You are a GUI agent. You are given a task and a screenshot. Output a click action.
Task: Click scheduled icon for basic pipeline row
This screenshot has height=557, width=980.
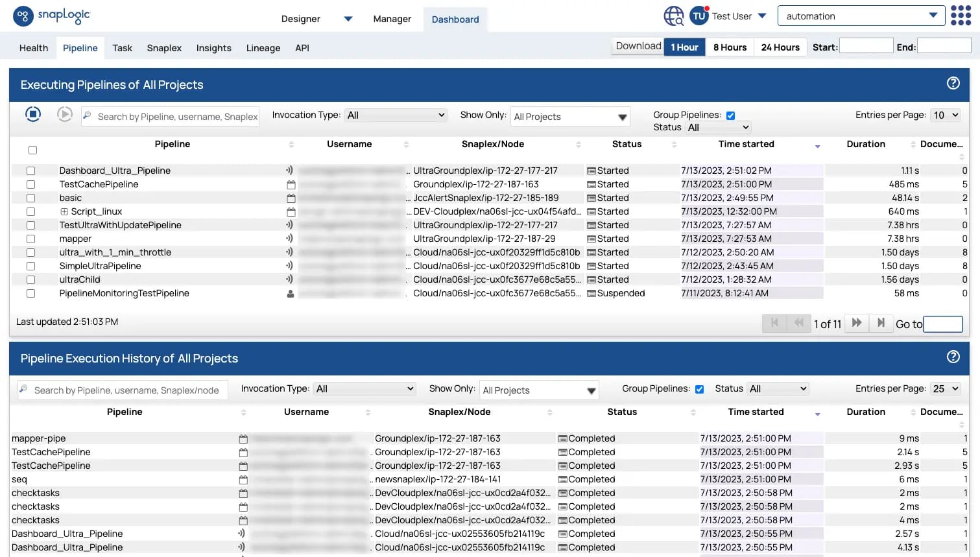click(291, 198)
